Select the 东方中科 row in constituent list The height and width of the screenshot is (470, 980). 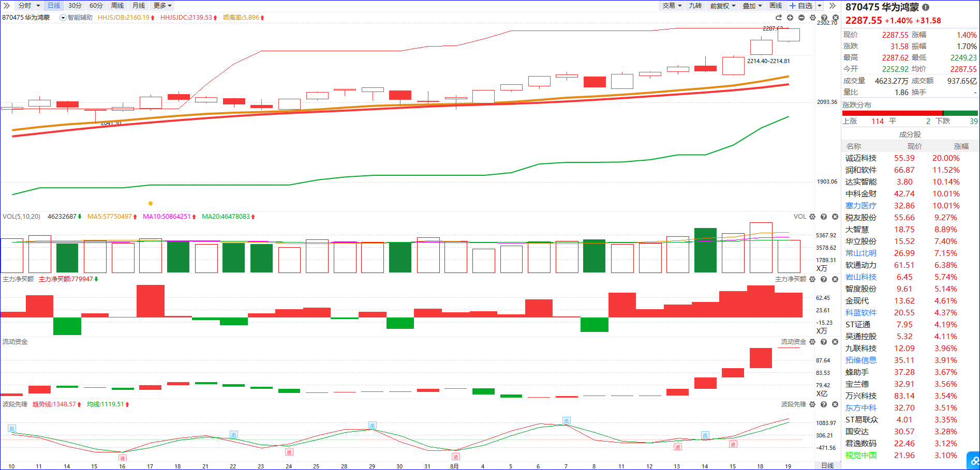[911, 408]
